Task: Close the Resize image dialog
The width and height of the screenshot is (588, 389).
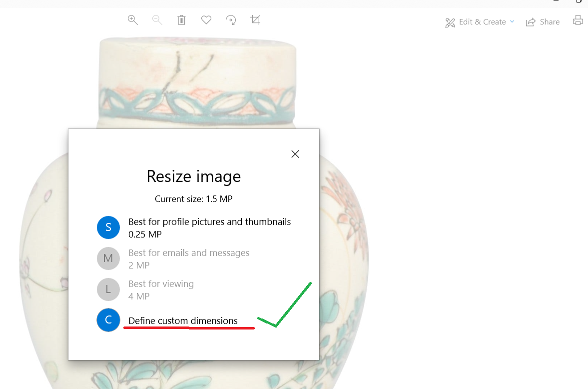Action: 295,154
